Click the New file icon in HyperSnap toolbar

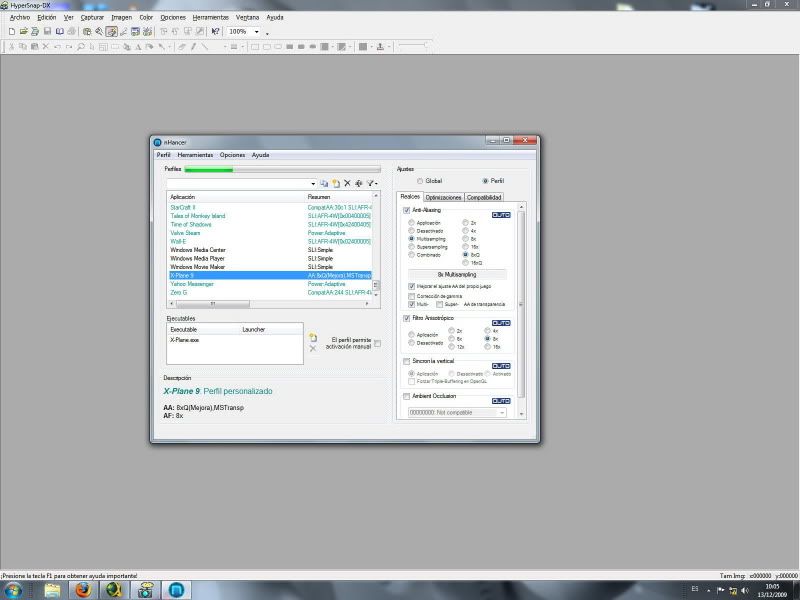(x=12, y=32)
